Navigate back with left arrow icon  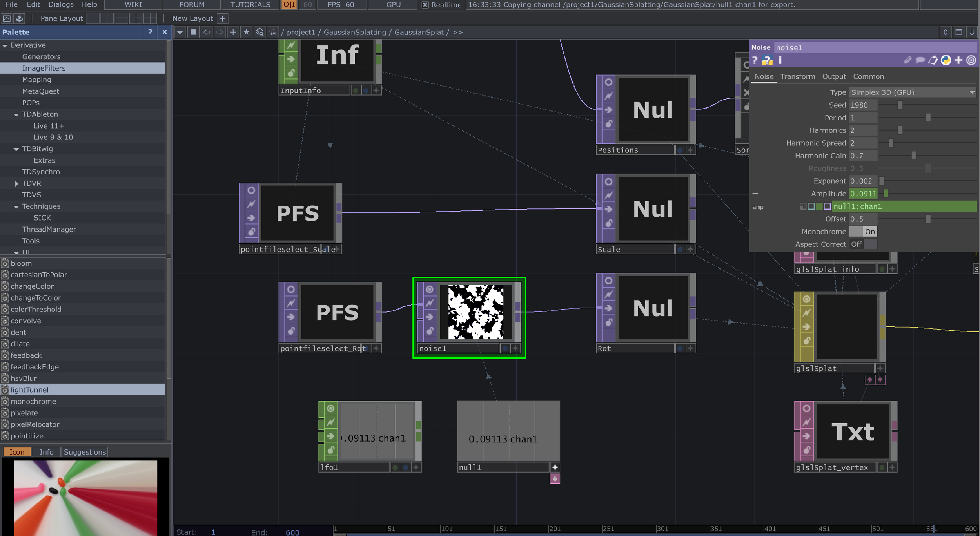click(207, 32)
